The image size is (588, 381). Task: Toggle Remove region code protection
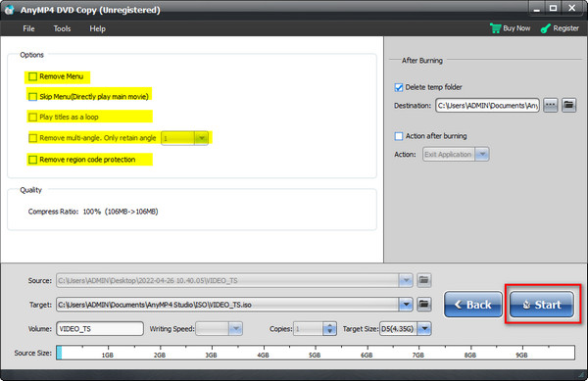click(33, 160)
